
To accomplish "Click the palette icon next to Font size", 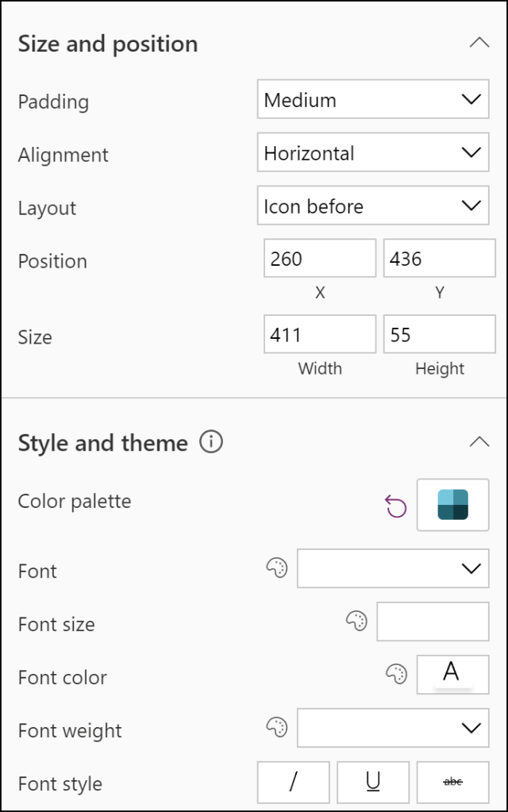I will click(356, 622).
